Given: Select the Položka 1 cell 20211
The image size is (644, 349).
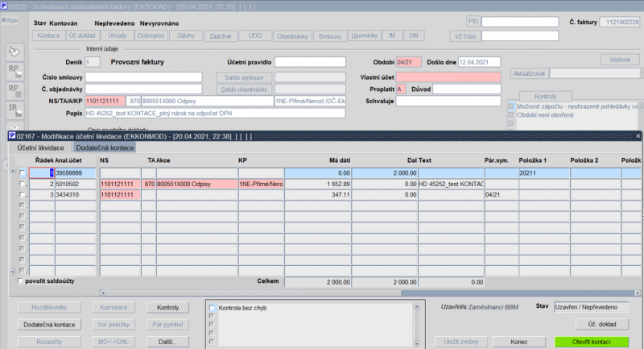Looking at the screenshot, I should tap(544, 173).
